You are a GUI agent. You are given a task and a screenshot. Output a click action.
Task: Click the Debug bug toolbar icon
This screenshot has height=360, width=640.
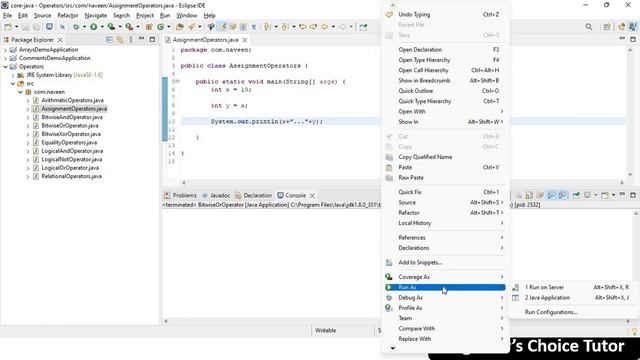point(76,27)
